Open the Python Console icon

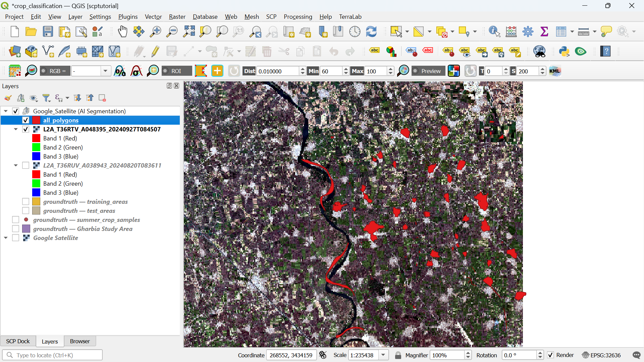pos(564,51)
